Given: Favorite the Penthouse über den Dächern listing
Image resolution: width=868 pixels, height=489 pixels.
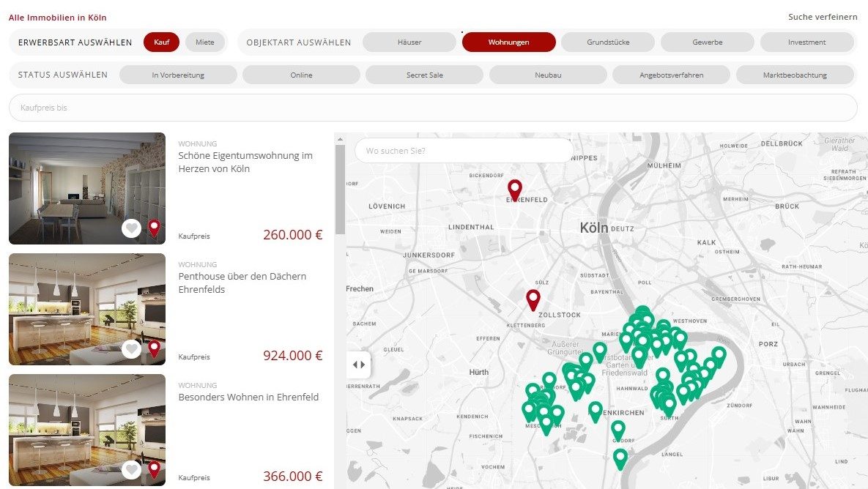Looking at the screenshot, I should coord(131,349).
